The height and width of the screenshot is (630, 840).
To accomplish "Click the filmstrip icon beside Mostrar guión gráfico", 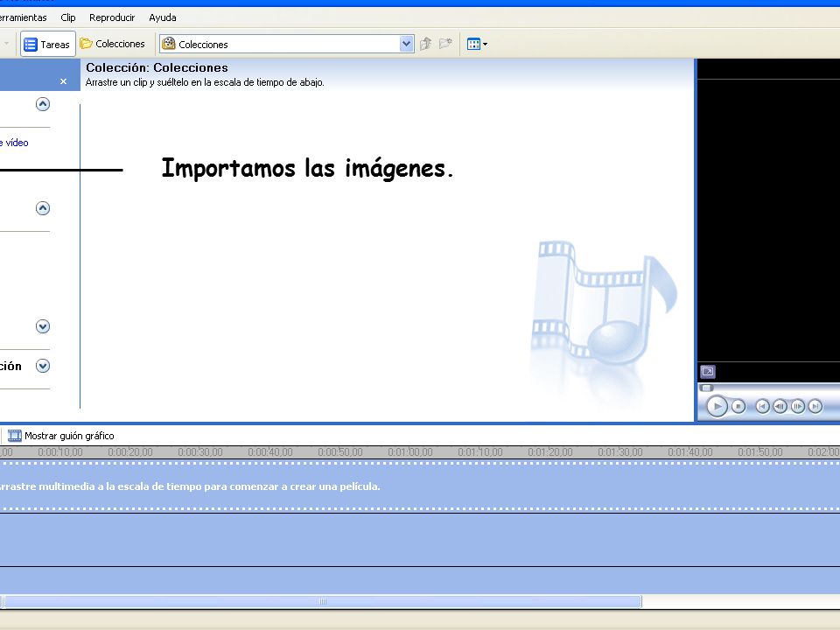I will (15, 436).
